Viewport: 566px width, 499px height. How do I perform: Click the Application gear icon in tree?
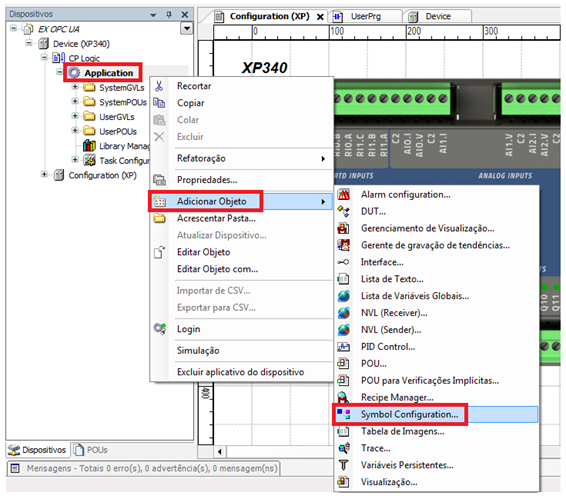[x=74, y=73]
